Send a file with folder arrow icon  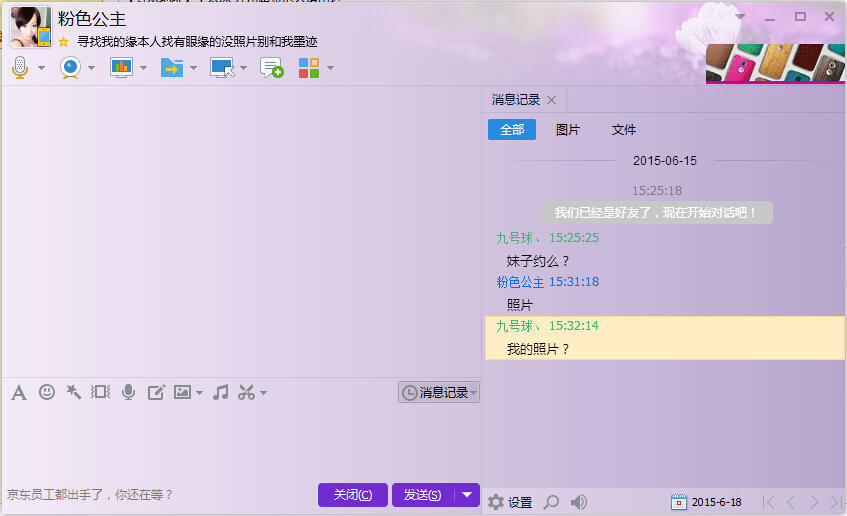[172, 68]
